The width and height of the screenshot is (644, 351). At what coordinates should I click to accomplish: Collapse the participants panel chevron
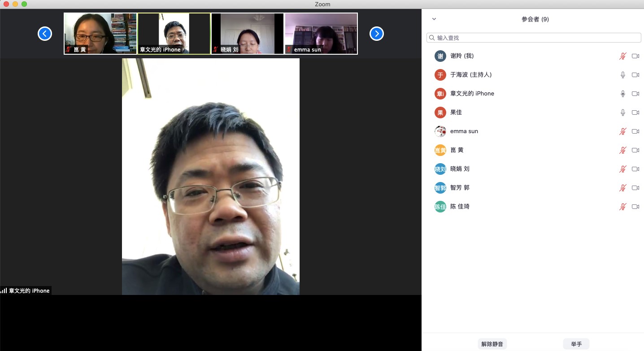(x=434, y=19)
